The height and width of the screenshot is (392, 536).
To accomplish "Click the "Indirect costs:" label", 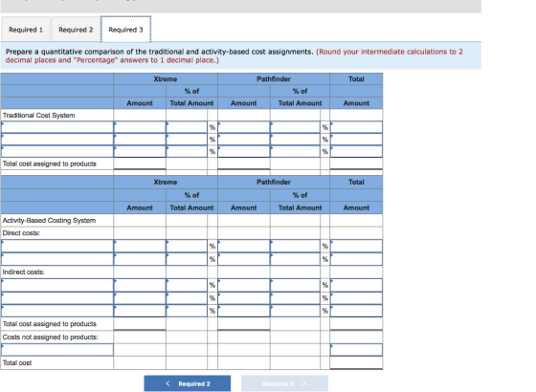I will point(23,272).
